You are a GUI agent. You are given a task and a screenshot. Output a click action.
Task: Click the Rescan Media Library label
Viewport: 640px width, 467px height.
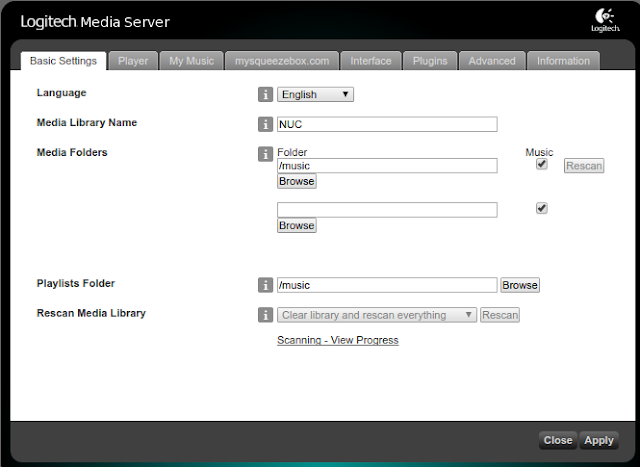pyautogui.click(x=91, y=313)
